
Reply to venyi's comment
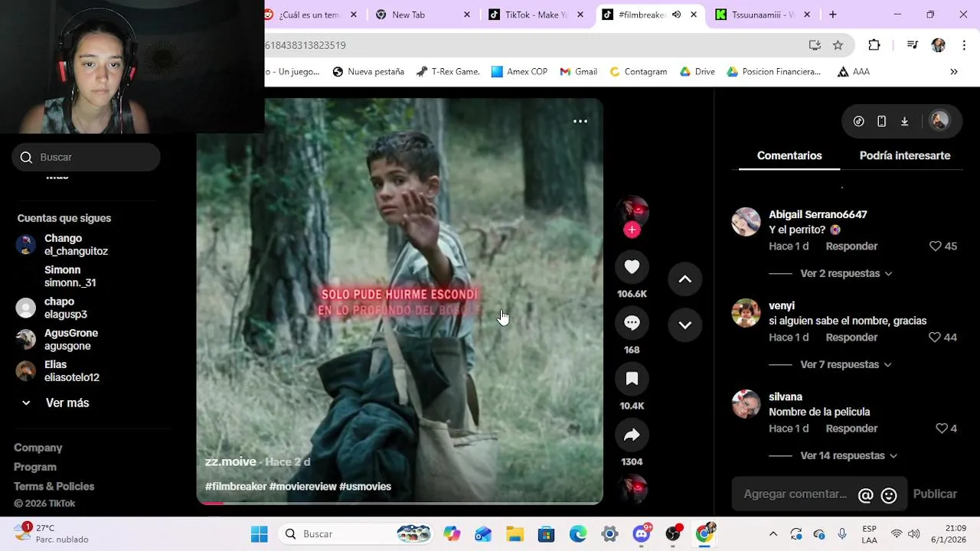[x=851, y=337]
